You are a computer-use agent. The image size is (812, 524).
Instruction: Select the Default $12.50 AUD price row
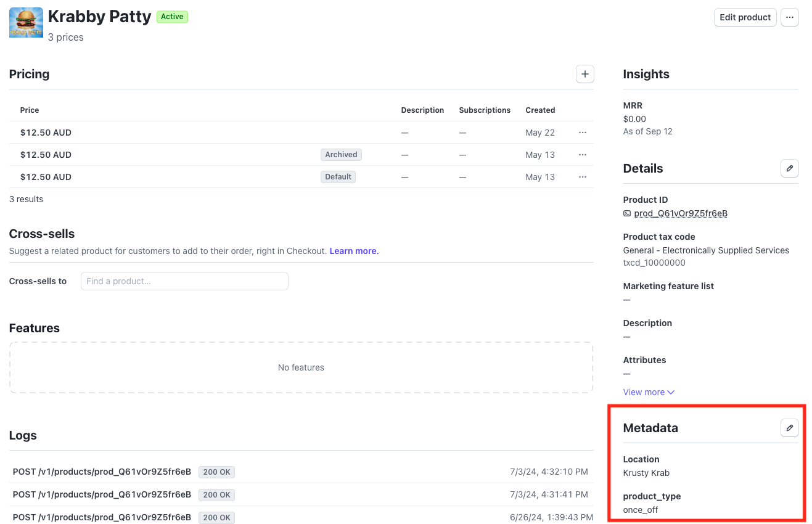(x=46, y=177)
